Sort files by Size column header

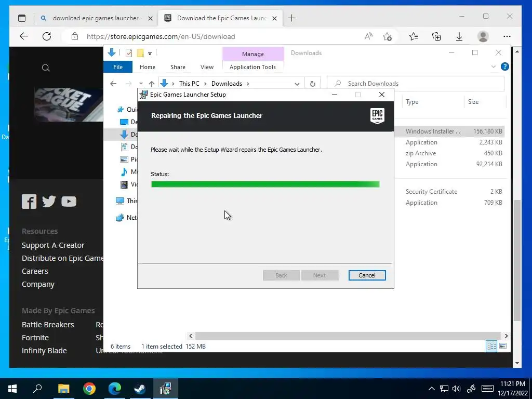tap(473, 102)
